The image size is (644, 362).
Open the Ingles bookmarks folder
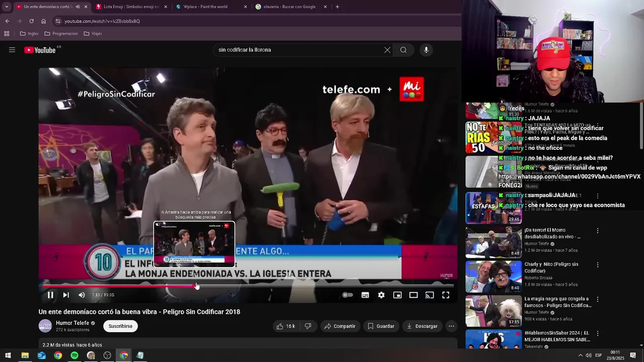click(x=29, y=34)
